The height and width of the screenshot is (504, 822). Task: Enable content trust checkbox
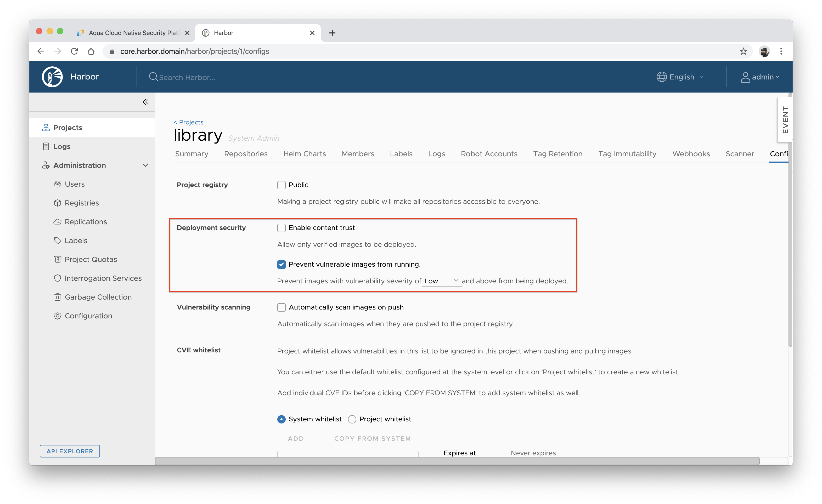(x=281, y=228)
